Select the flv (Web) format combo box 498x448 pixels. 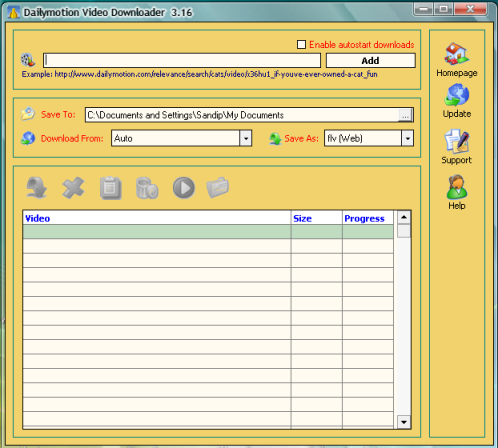(x=369, y=138)
